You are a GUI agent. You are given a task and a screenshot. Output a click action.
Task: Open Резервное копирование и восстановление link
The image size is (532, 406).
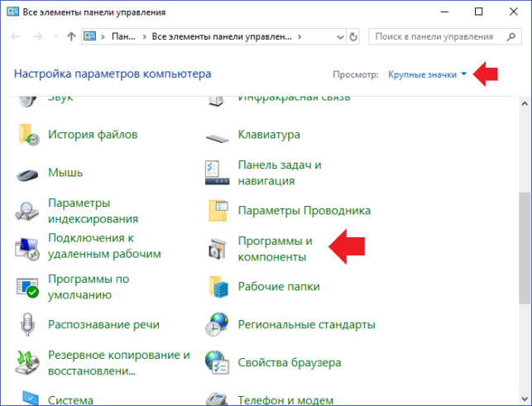(119, 363)
